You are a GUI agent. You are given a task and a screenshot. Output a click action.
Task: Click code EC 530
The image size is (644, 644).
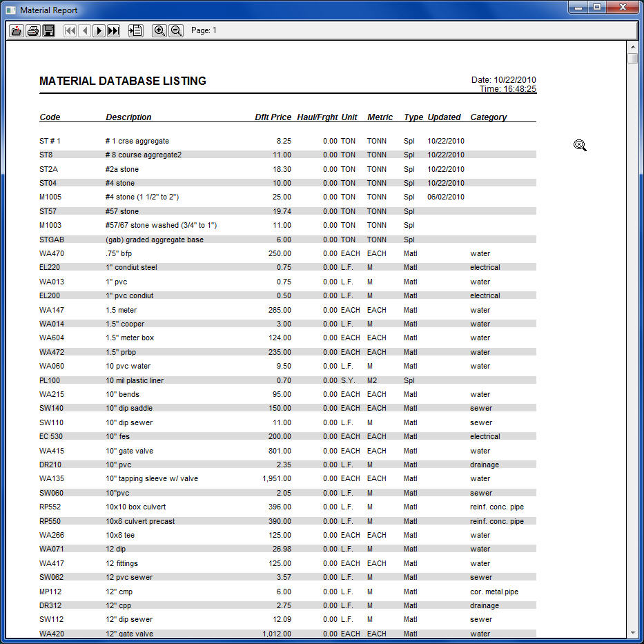51,437
